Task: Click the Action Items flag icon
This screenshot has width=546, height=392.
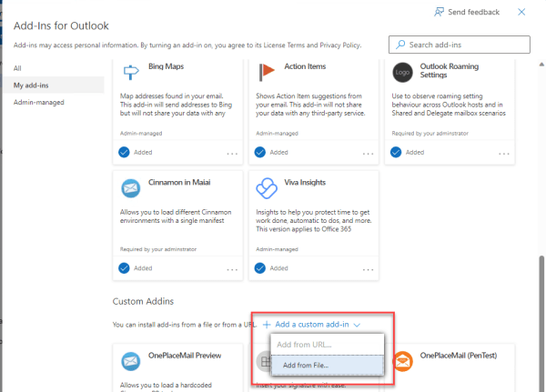Action: pos(268,72)
